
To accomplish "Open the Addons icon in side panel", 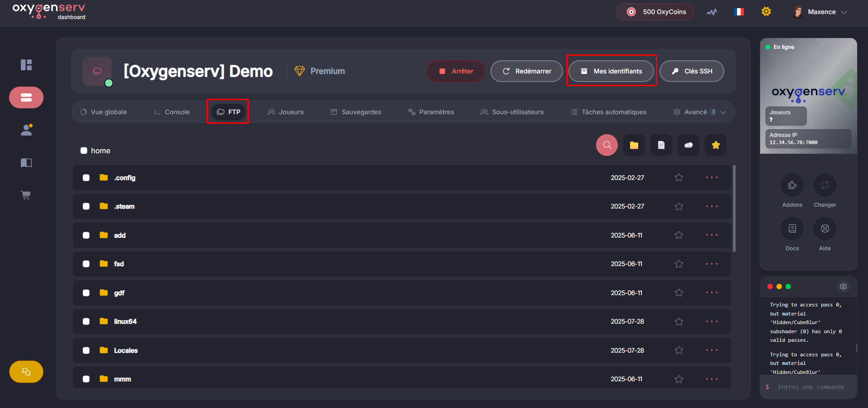I will pos(792,185).
